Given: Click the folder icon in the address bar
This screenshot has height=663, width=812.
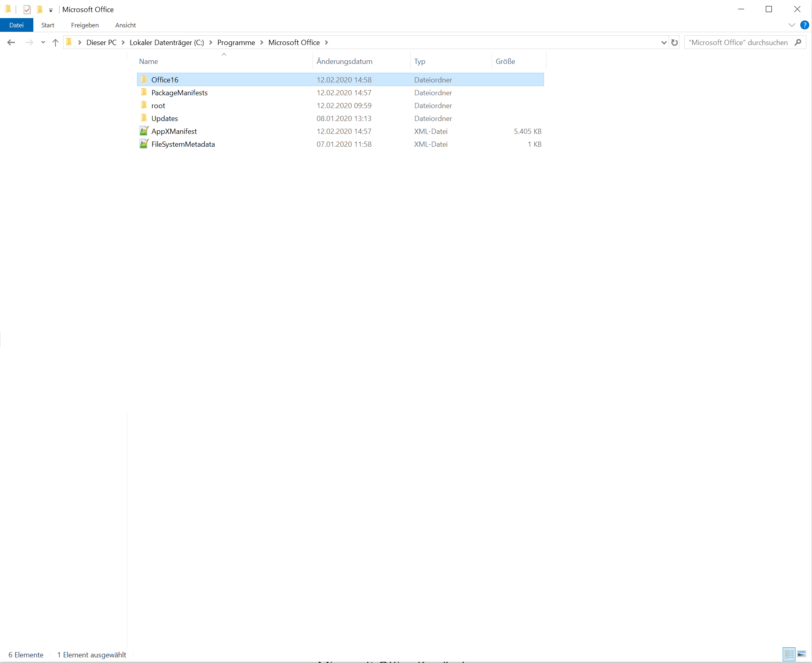Looking at the screenshot, I should 69,42.
